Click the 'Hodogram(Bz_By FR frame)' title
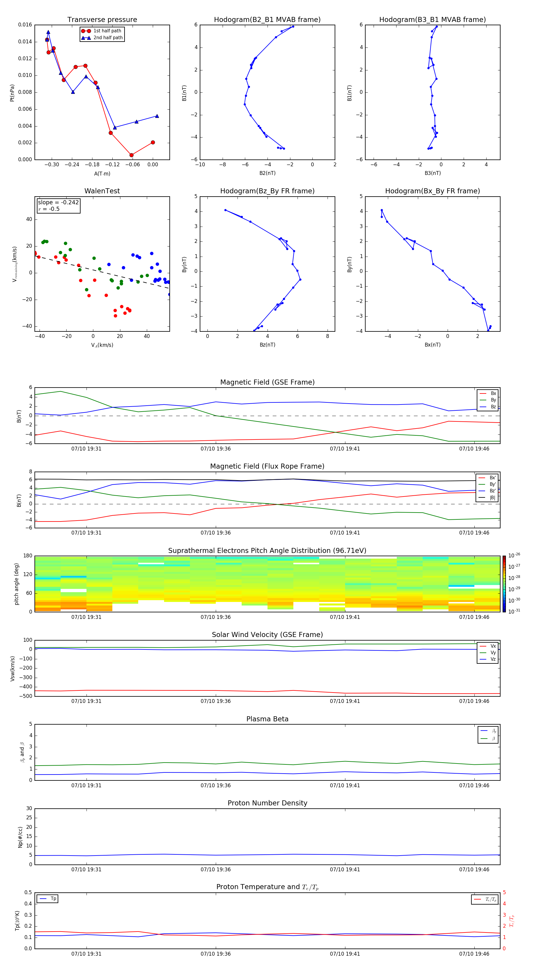535x980 pixels. tap(267, 191)
